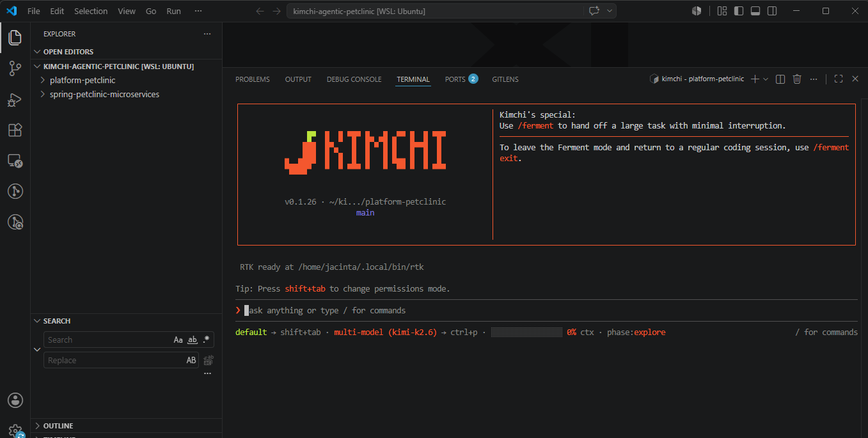Select the Terminal tab
868x438 pixels.
[x=413, y=79]
